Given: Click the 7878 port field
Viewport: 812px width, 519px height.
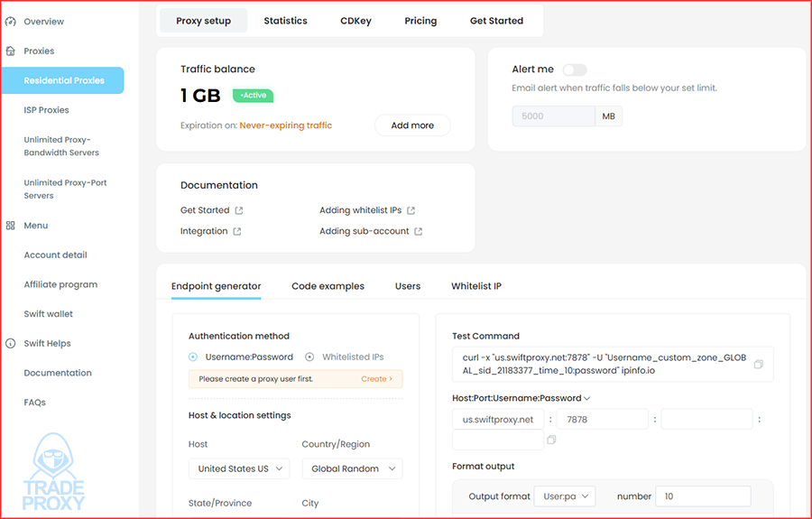Looking at the screenshot, I should coord(603,420).
